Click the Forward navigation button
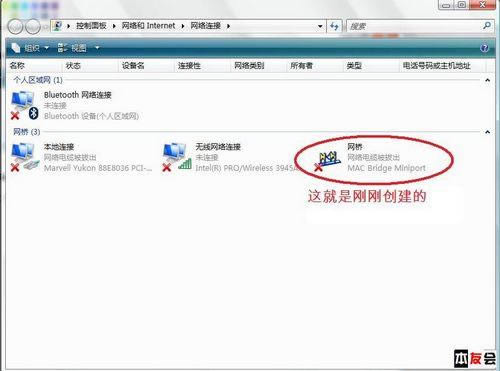The height and width of the screenshot is (371, 500). click(x=33, y=26)
